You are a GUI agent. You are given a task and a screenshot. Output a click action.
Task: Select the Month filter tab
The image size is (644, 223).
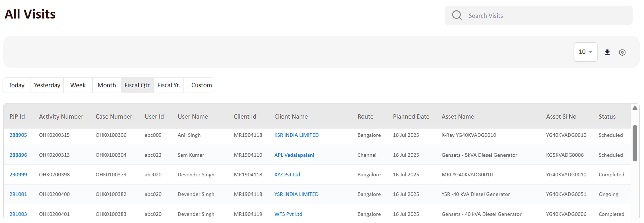(x=107, y=85)
